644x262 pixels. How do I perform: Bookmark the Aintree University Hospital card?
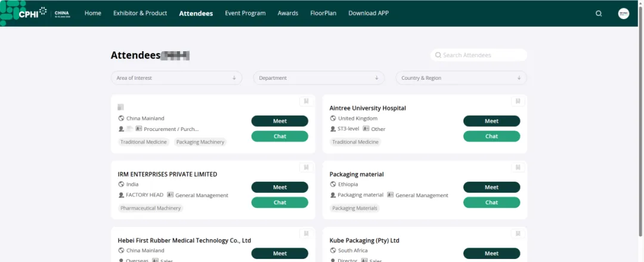(x=518, y=101)
